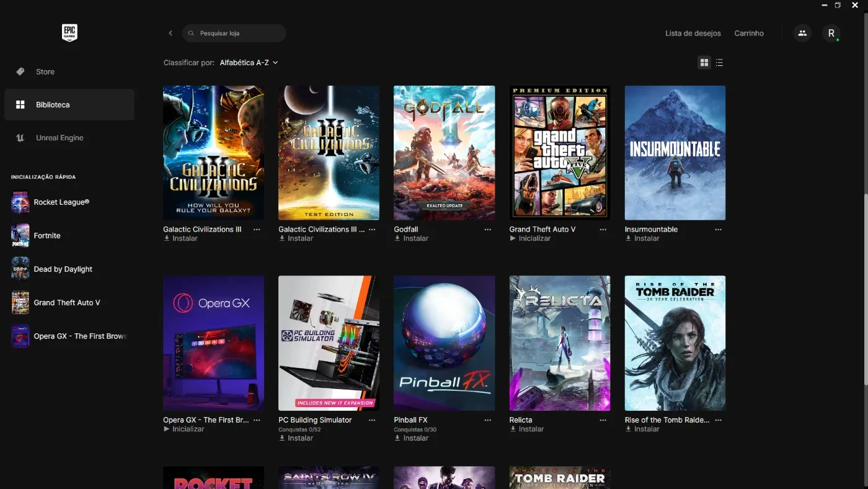Image resolution: width=868 pixels, height=489 pixels.
Task: Open three-dot menu for Insurmountable
Action: (x=719, y=230)
